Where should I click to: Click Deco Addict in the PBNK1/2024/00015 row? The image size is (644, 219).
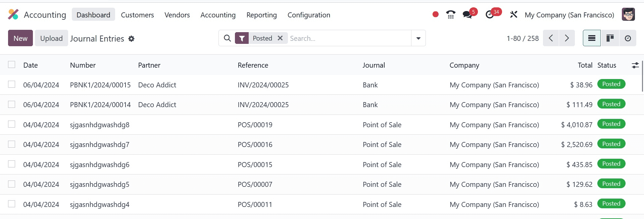pos(157,85)
